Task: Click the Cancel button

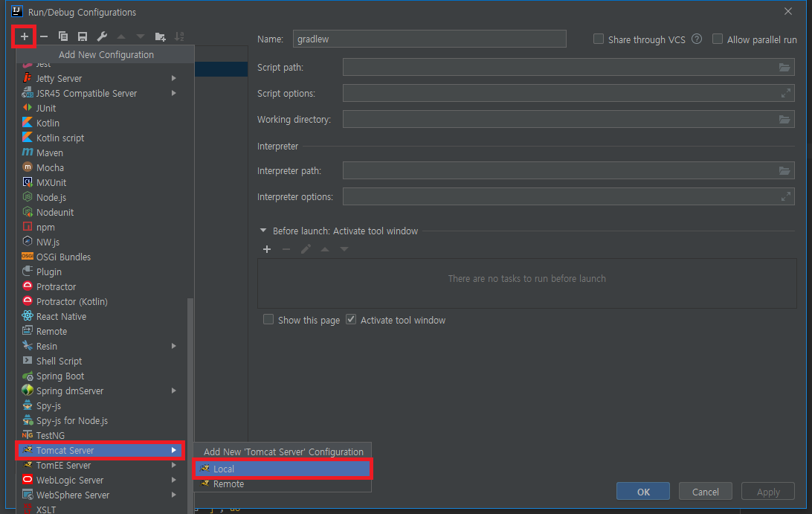Action: (706, 492)
